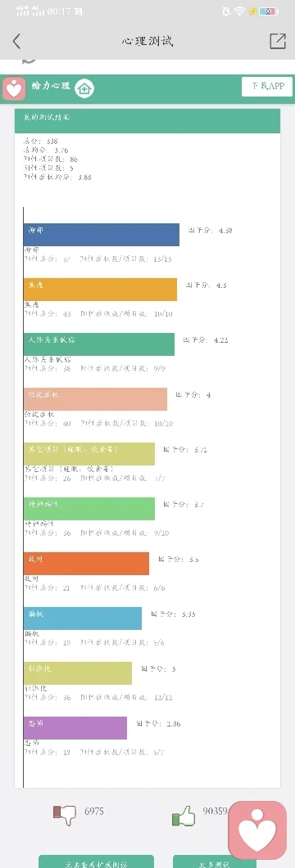The height and width of the screenshot is (868, 295).
Task: Tap the 更多测试 button
Action: click(215, 861)
